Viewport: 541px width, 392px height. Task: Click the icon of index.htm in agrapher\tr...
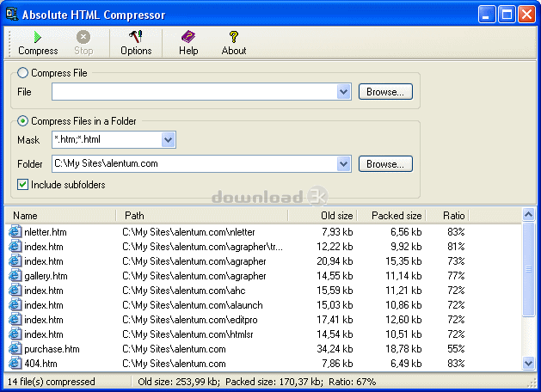tap(15, 246)
